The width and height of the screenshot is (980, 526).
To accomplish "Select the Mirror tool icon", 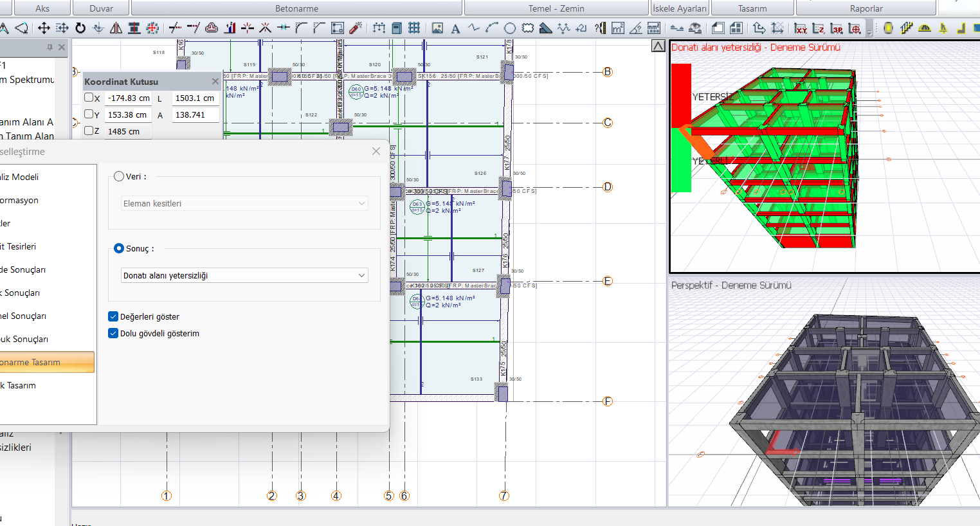I will [x=116, y=28].
